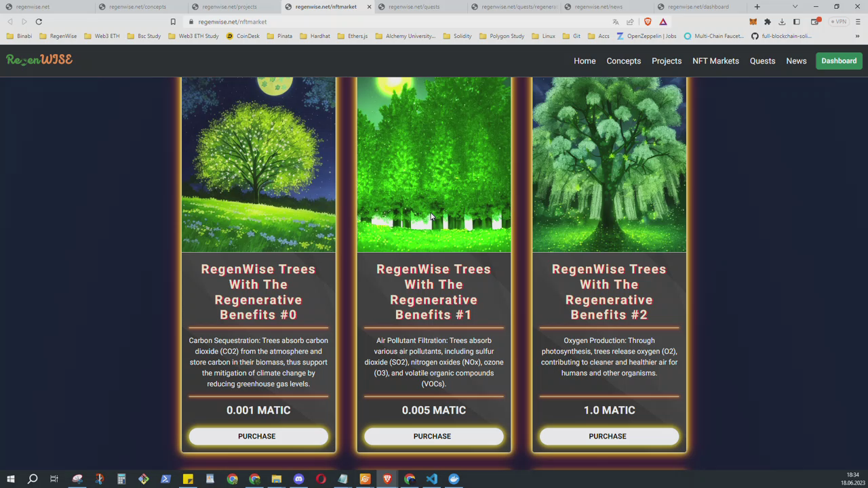
Task: Open Quests in site navigation
Action: coord(762,61)
